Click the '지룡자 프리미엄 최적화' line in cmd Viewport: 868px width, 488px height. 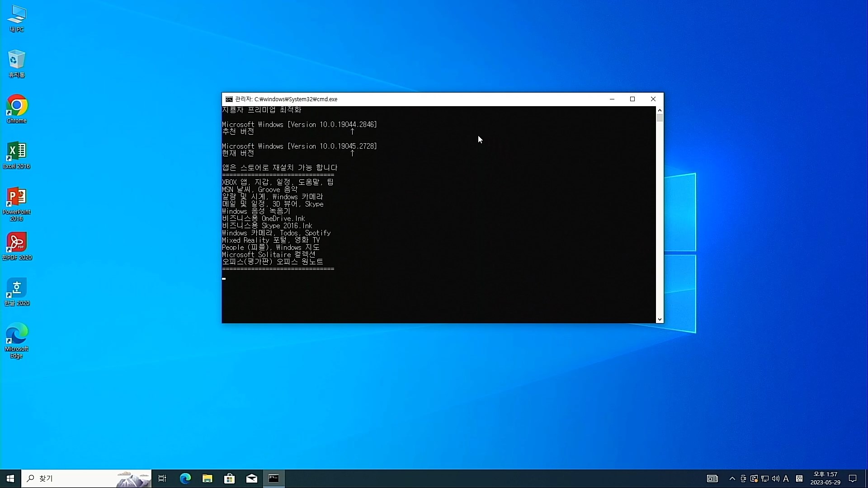click(262, 110)
